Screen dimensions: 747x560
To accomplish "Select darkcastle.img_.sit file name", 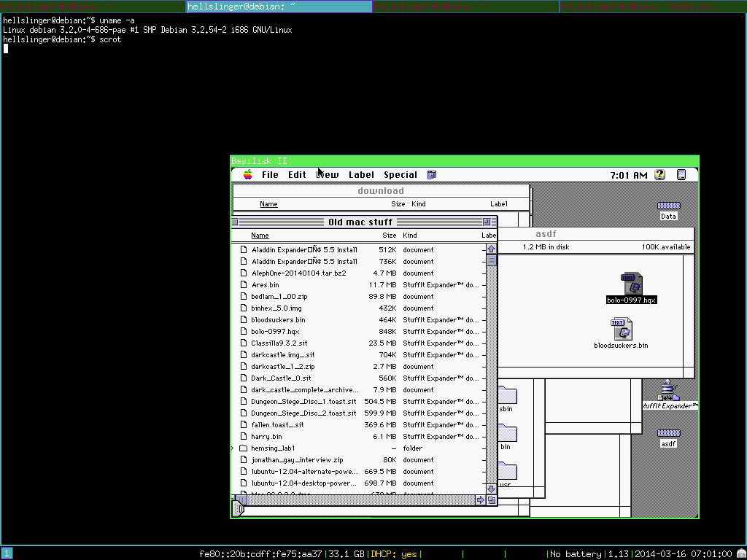I will coord(283,355).
